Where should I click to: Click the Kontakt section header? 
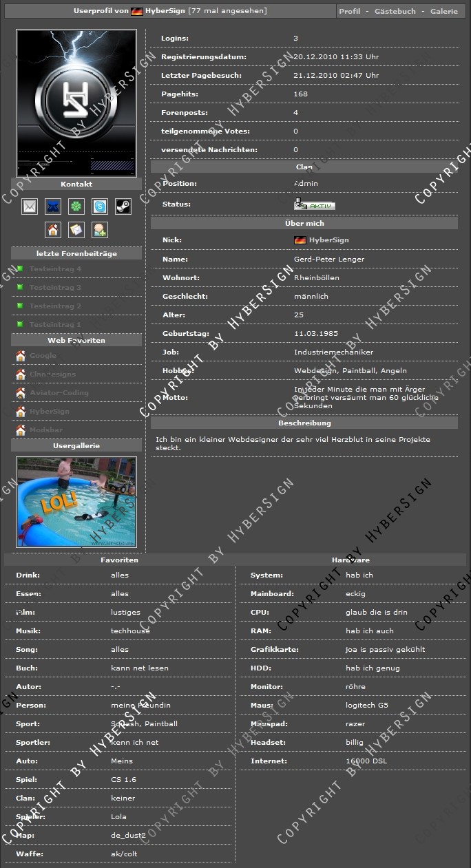(76, 184)
